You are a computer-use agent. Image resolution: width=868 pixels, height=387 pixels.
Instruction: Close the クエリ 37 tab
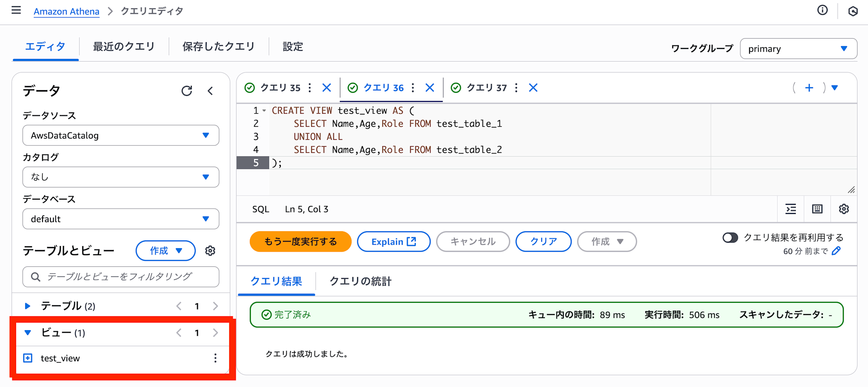[x=533, y=88]
